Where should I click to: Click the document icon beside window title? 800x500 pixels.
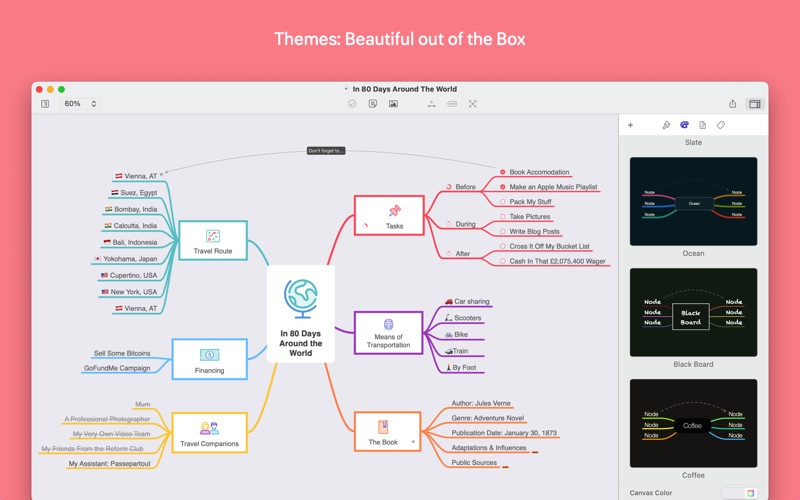point(346,89)
